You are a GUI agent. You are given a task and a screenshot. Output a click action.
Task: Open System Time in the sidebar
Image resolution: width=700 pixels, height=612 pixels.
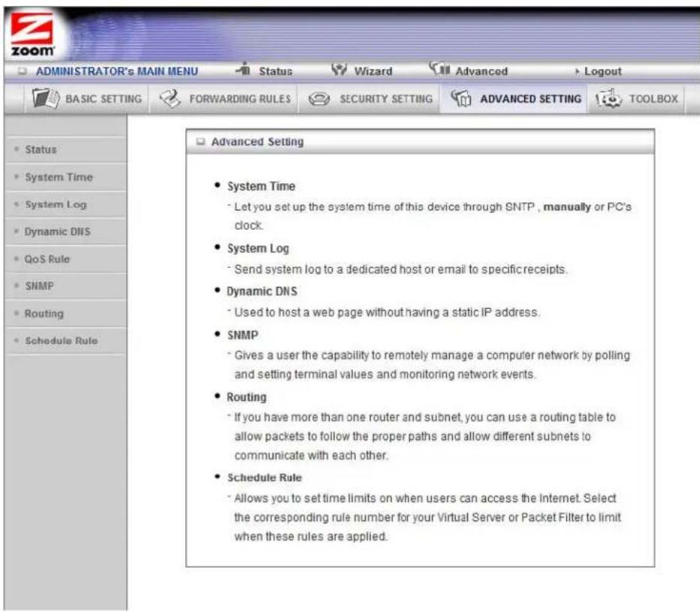[x=59, y=177]
